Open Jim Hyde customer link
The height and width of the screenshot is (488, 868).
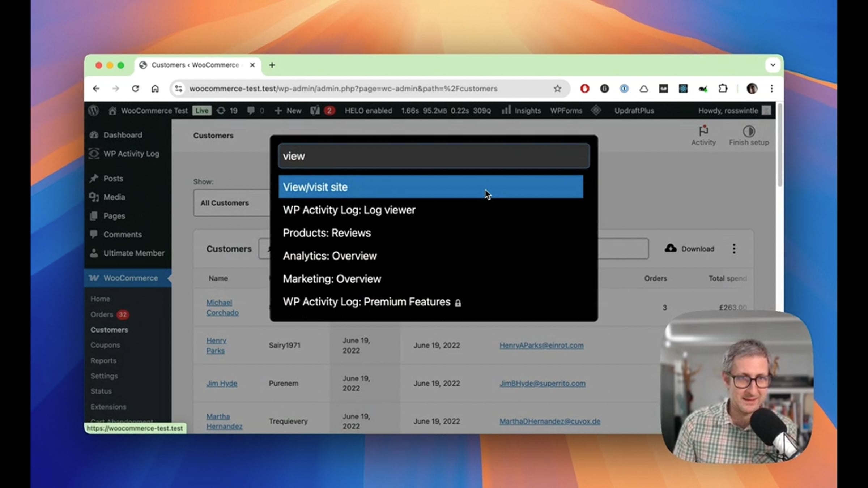click(x=222, y=383)
